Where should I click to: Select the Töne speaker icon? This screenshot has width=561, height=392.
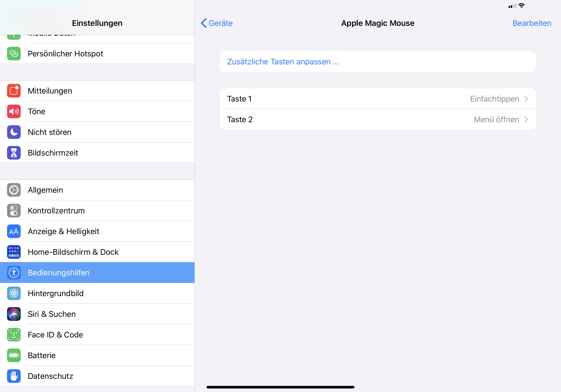(14, 111)
